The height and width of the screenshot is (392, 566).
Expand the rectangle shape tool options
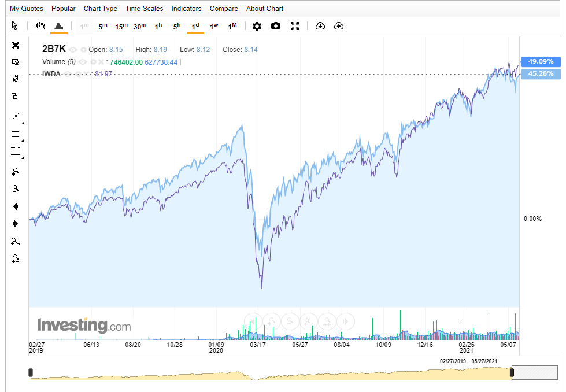(x=22, y=140)
